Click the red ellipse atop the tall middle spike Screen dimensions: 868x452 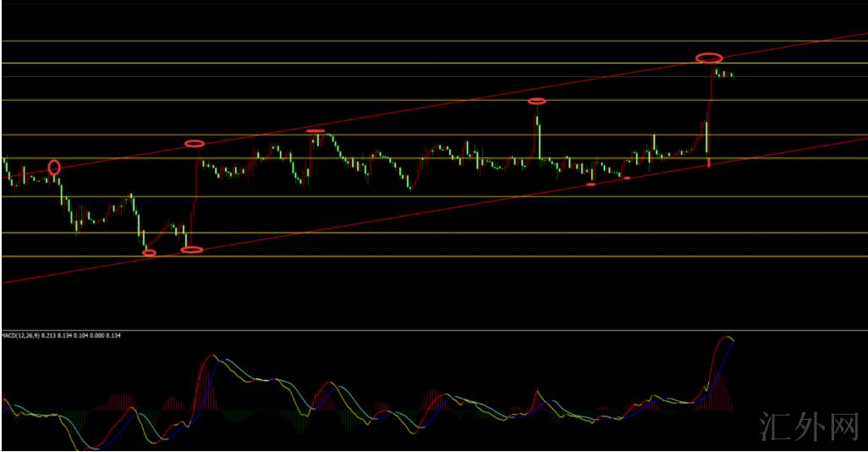click(537, 102)
